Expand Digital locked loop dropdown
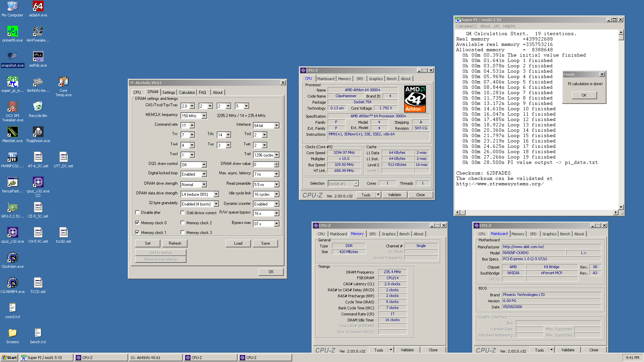 coord(204,174)
